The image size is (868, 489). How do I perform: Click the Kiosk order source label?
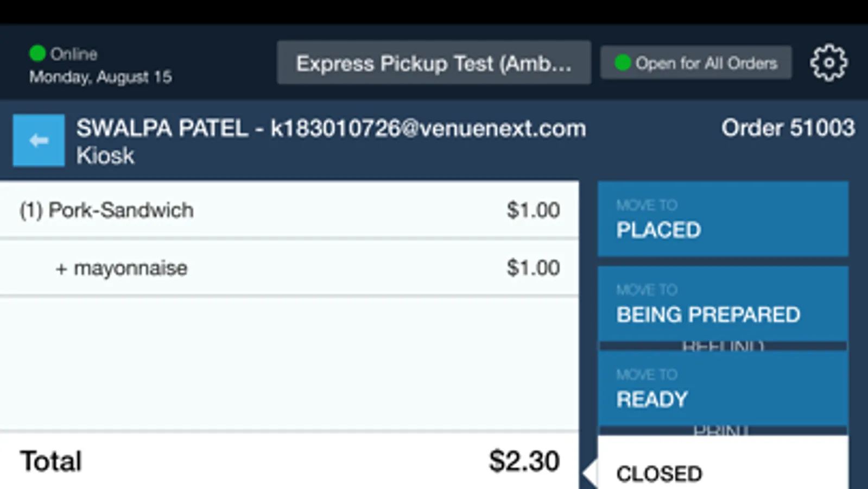point(105,156)
